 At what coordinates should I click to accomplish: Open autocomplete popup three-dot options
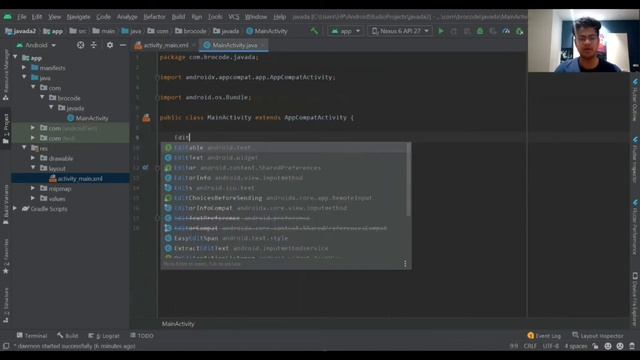pos(405,264)
